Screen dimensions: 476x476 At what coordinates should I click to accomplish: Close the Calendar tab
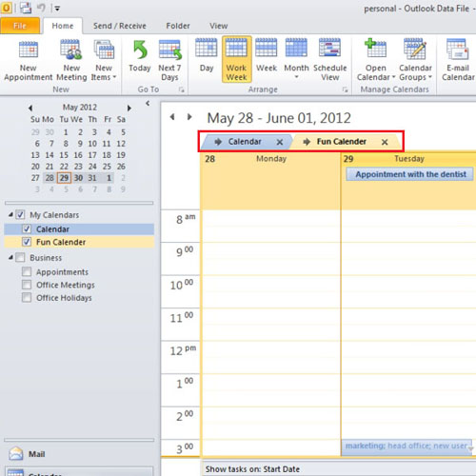280,142
